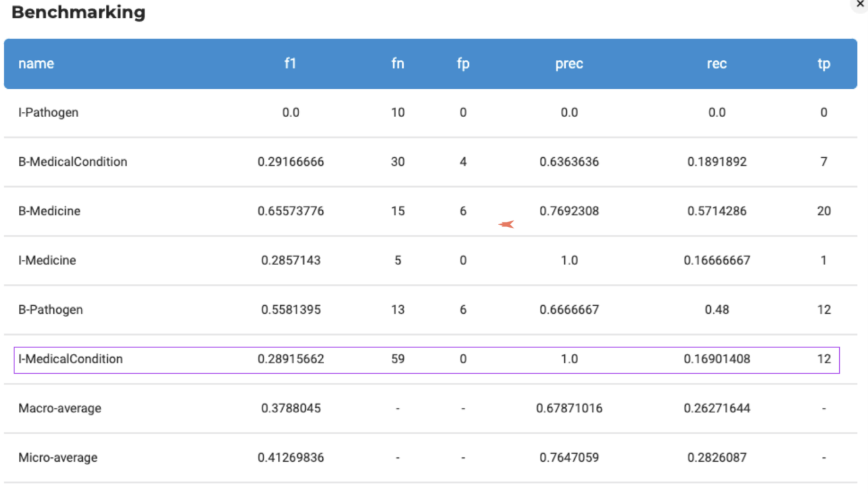Select the 'rec' column header

coord(717,64)
